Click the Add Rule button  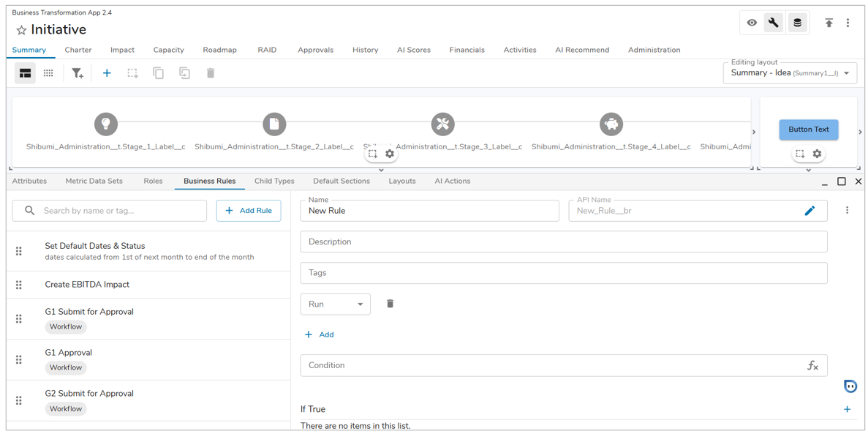click(249, 211)
